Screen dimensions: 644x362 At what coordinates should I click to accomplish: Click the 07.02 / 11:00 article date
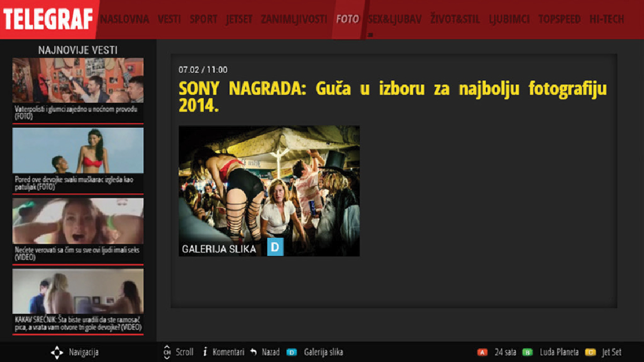click(x=203, y=69)
